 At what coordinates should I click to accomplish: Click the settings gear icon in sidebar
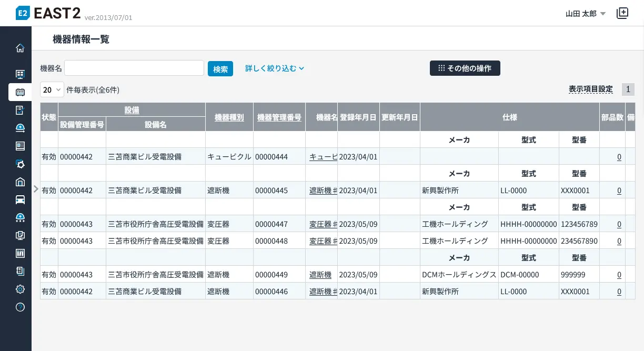[20, 289]
